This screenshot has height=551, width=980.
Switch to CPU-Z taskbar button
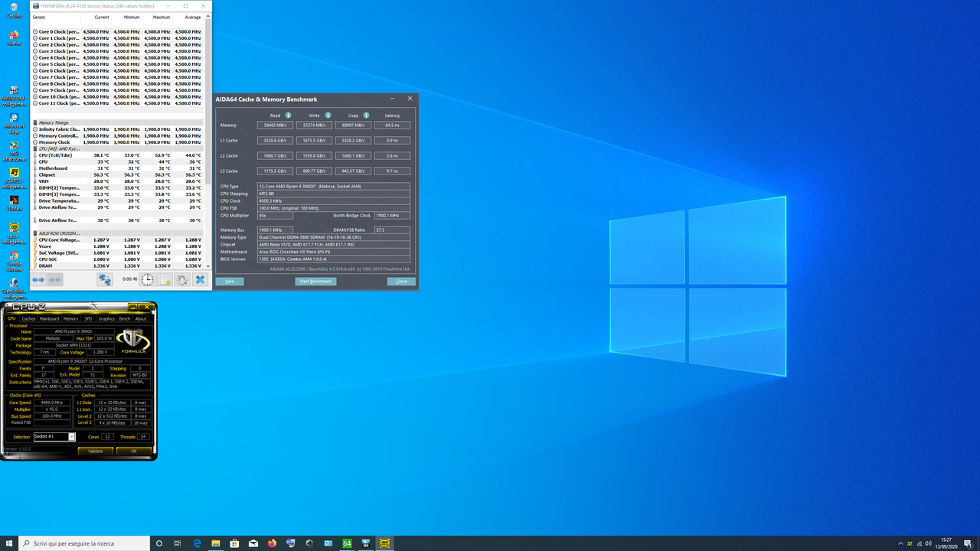pos(384,543)
